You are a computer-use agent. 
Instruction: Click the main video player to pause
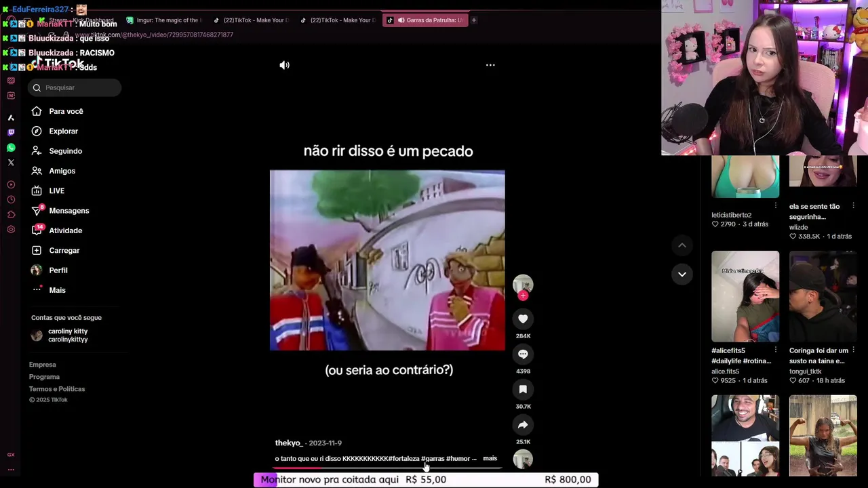[387, 260]
